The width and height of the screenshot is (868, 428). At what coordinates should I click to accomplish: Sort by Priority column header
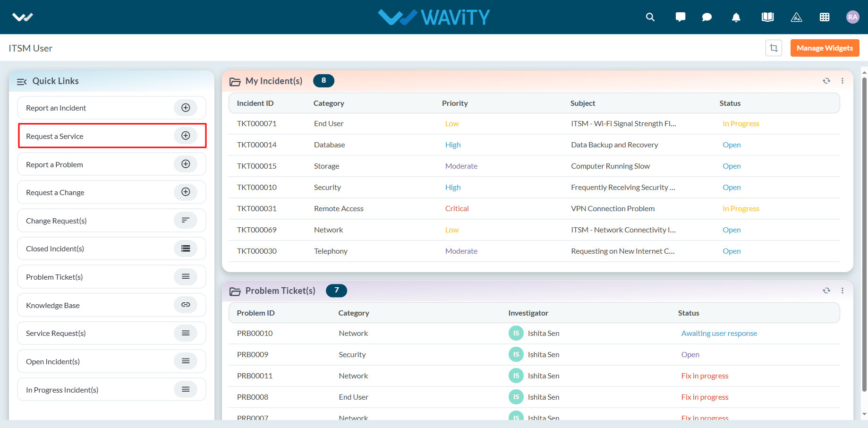(455, 103)
